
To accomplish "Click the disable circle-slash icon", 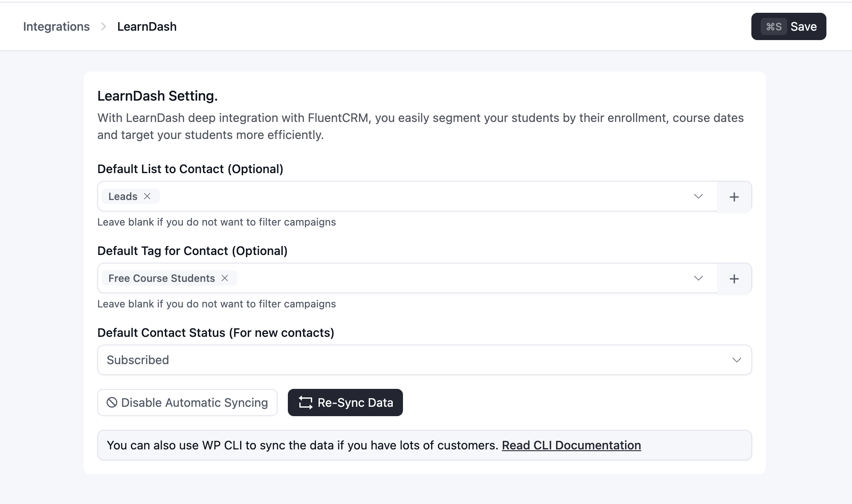I will pyautogui.click(x=112, y=403).
